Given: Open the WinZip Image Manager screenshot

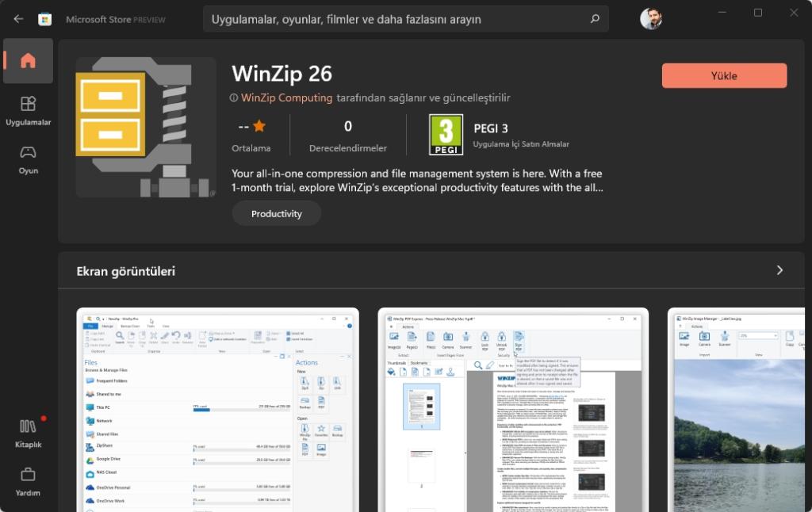Looking at the screenshot, I should click(739, 408).
